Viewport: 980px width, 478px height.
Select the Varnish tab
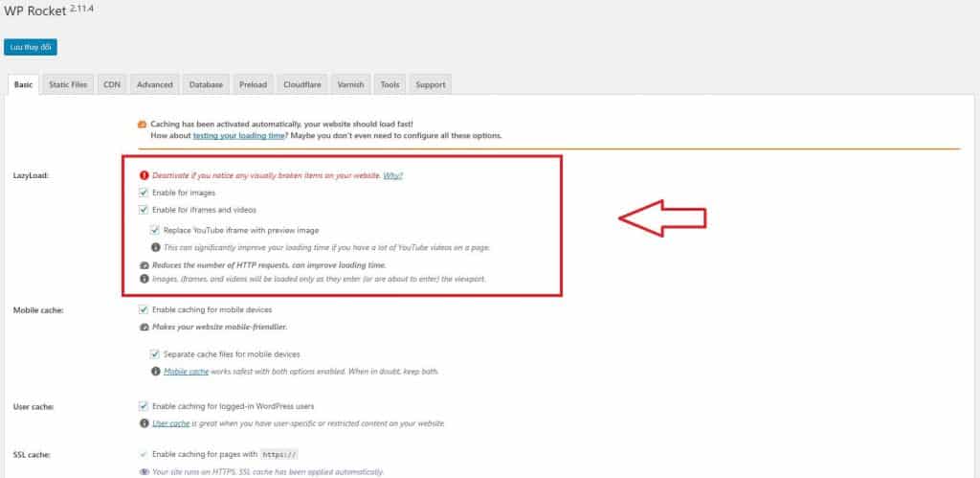pos(350,84)
